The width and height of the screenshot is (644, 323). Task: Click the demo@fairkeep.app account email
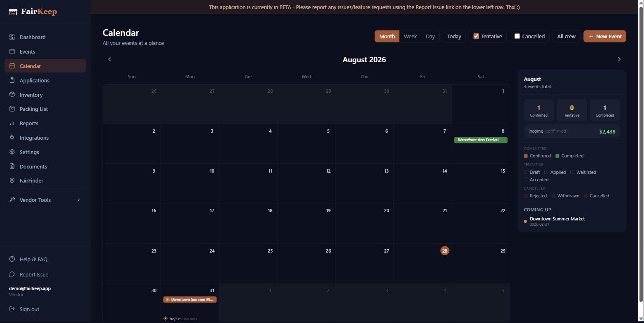click(x=30, y=288)
